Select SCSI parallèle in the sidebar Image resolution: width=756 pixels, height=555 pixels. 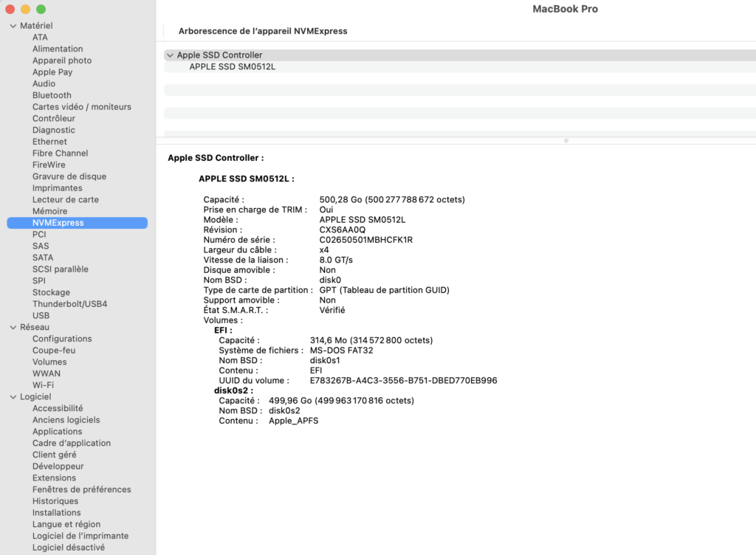coord(61,269)
